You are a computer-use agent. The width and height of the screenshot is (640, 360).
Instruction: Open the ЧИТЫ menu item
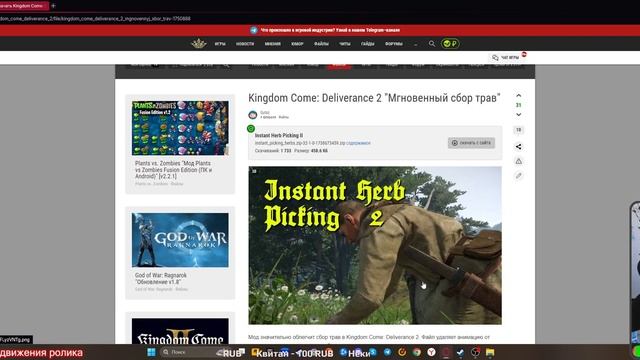click(345, 44)
